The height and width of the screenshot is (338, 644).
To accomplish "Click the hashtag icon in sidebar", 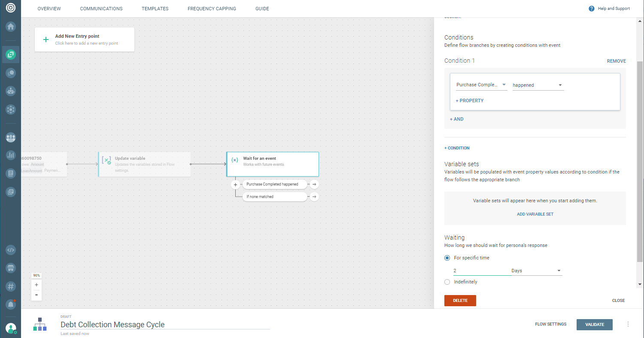I will pos(11,286).
